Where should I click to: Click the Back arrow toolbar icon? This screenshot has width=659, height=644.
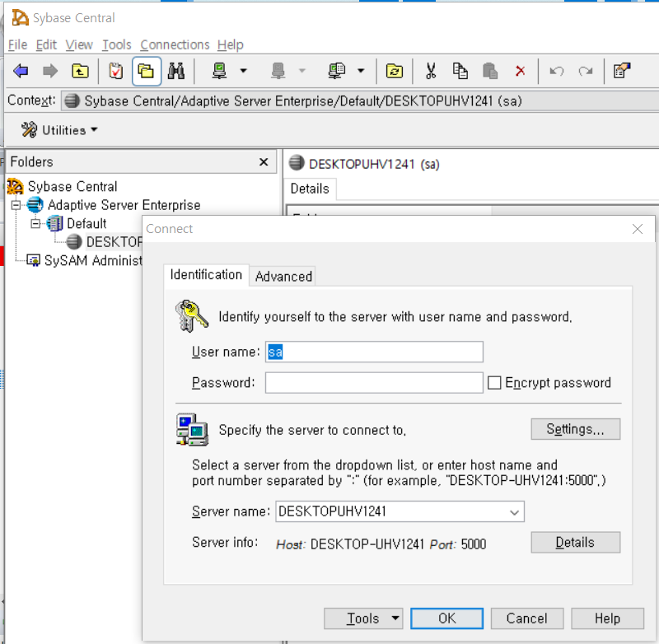point(21,71)
